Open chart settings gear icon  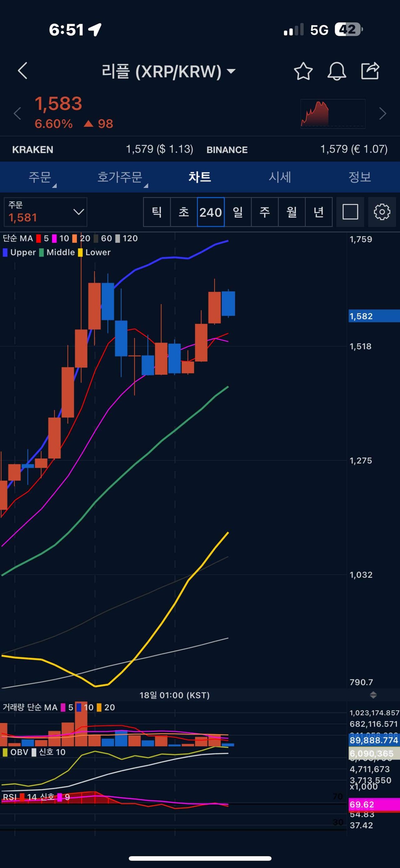pos(382,212)
